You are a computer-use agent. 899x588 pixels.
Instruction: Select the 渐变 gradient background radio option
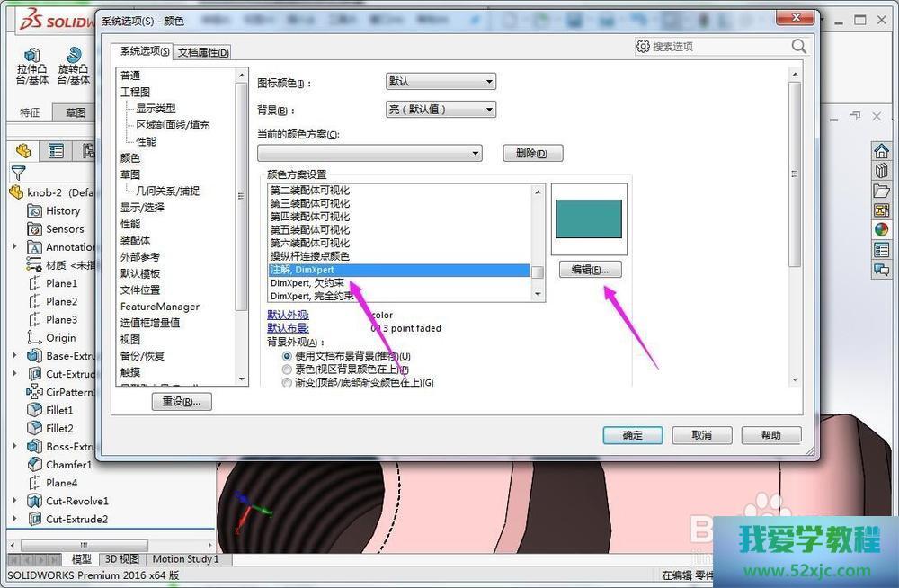tap(288, 382)
